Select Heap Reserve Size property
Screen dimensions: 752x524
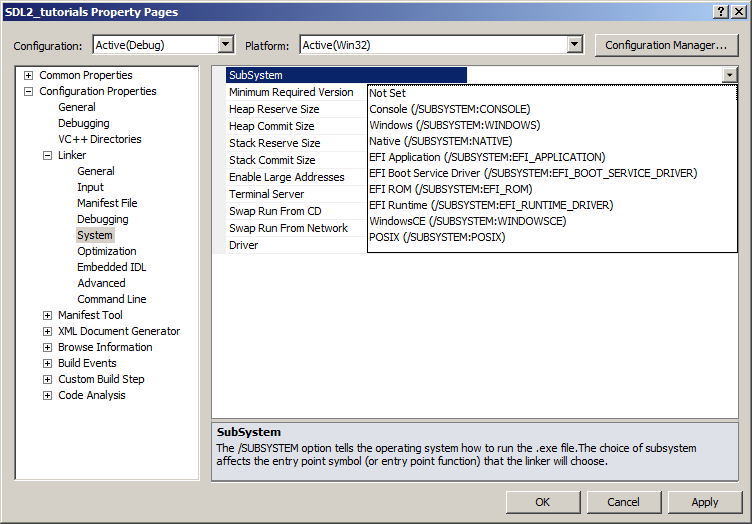296,109
